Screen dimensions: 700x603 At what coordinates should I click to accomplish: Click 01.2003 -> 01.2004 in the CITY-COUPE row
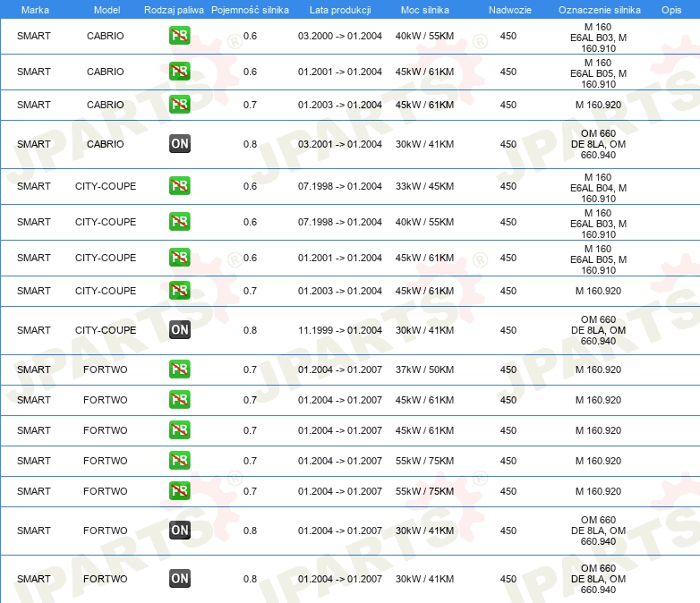(x=340, y=291)
